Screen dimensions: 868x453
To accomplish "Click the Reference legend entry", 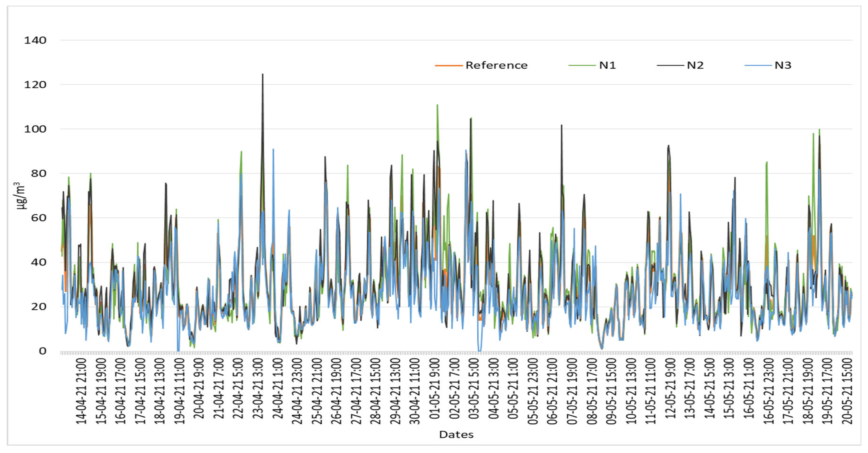I will tap(496, 65).
